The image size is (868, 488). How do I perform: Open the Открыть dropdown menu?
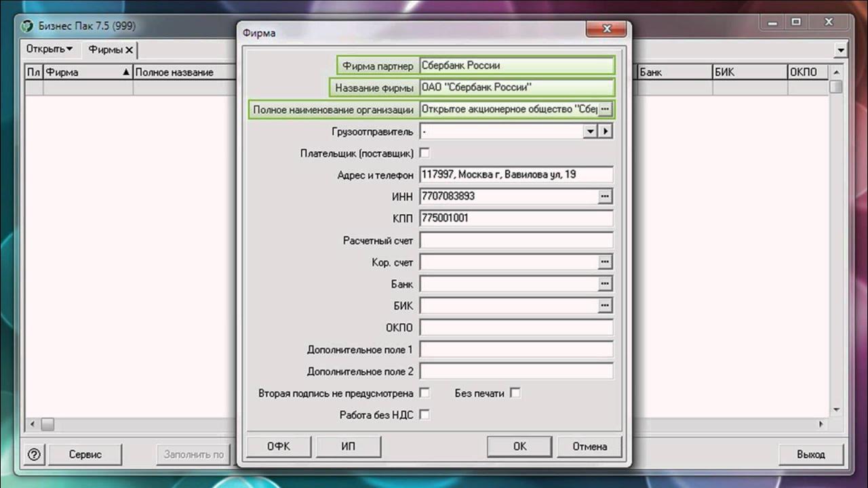coord(50,49)
